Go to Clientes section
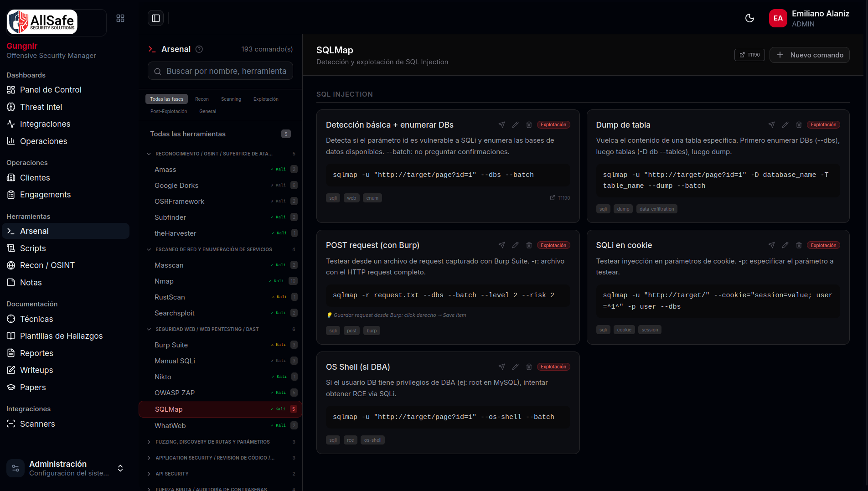 [x=66, y=178]
